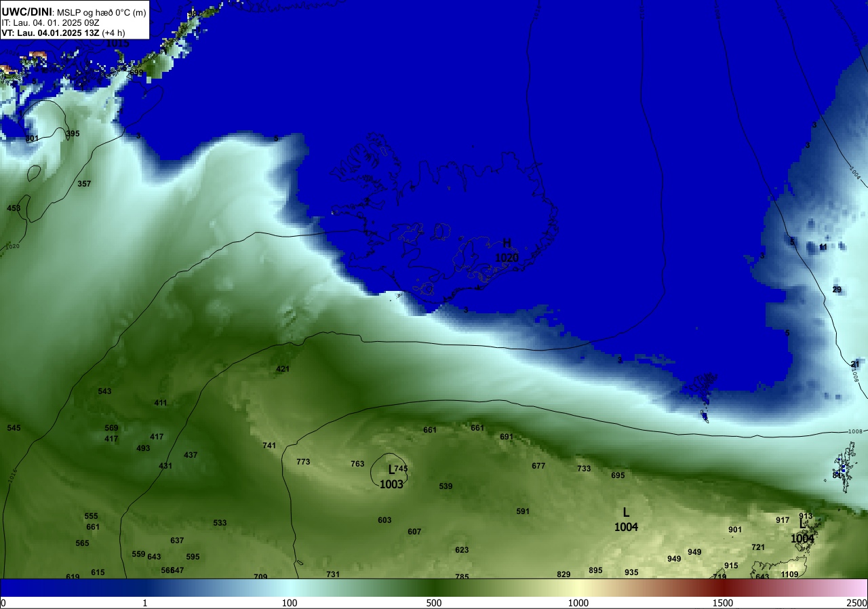The image size is (868, 609).
Task: Click the 763 height value
Action: (357, 464)
